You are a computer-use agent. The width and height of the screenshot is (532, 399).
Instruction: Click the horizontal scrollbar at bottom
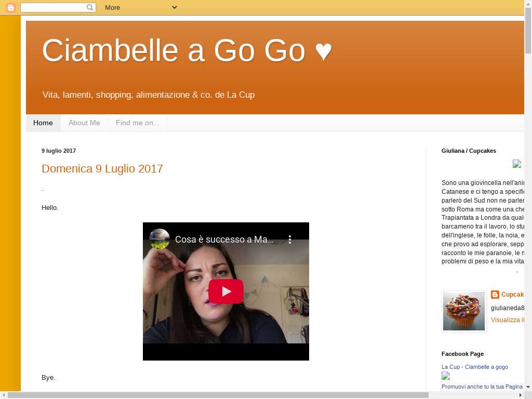(218, 395)
